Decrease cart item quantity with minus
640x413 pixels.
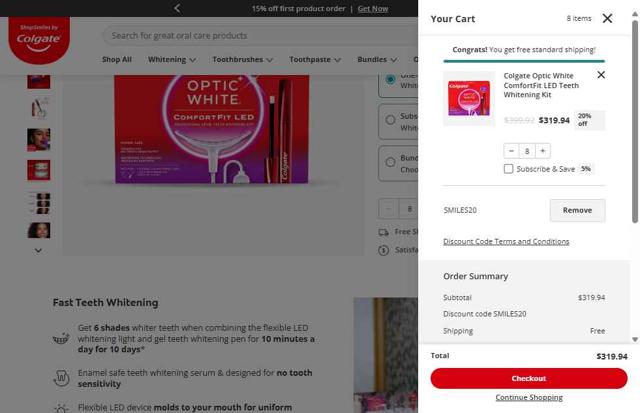pos(511,151)
